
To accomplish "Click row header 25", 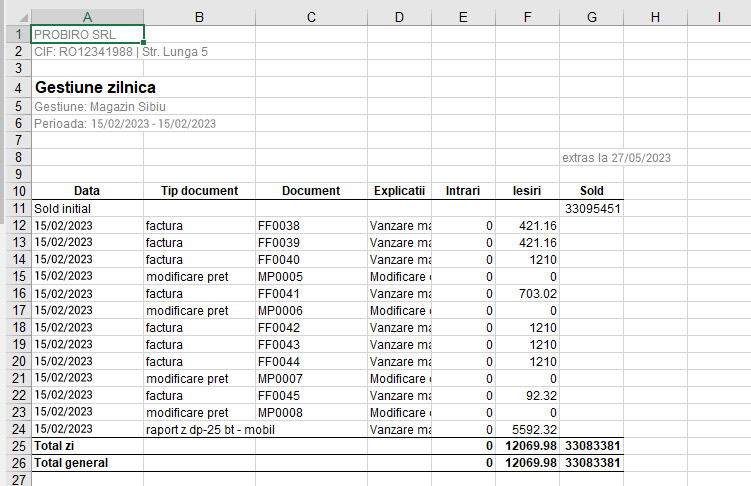I will pos(15,444).
